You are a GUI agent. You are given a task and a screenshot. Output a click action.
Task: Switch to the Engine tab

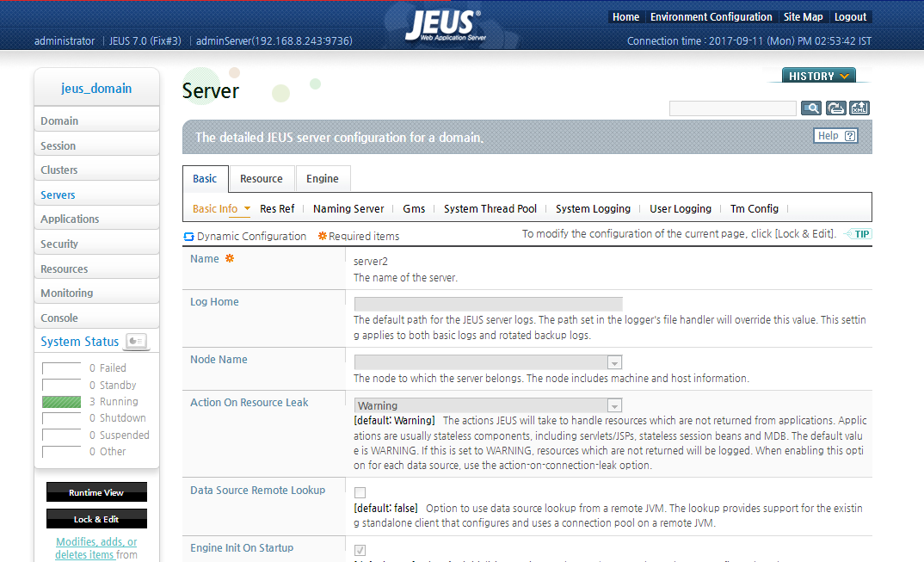click(323, 179)
